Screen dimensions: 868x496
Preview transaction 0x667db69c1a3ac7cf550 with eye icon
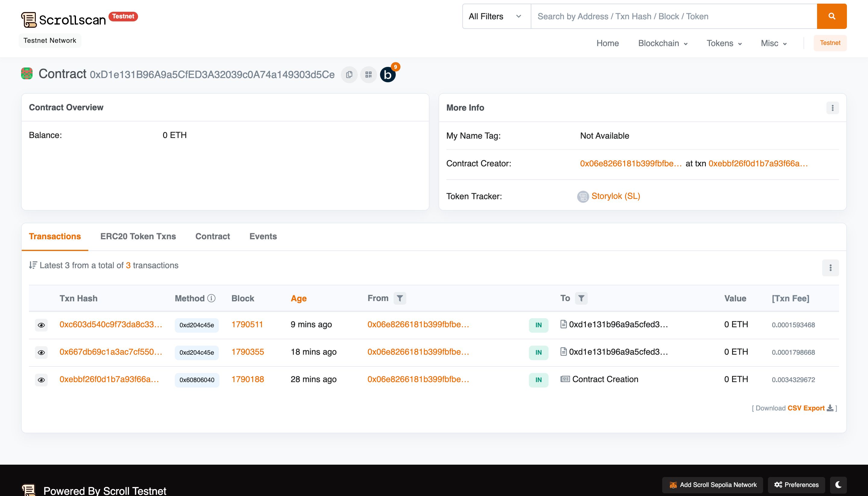[41, 352]
